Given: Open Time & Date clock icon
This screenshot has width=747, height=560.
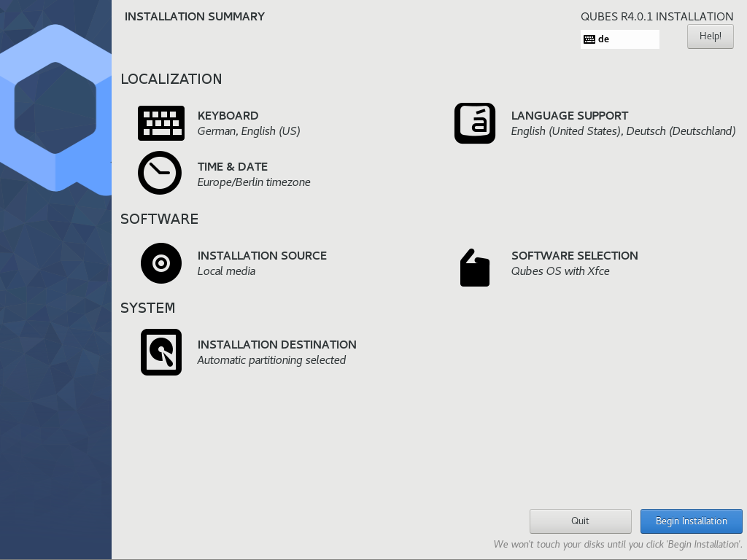Looking at the screenshot, I should (x=160, y=173).
